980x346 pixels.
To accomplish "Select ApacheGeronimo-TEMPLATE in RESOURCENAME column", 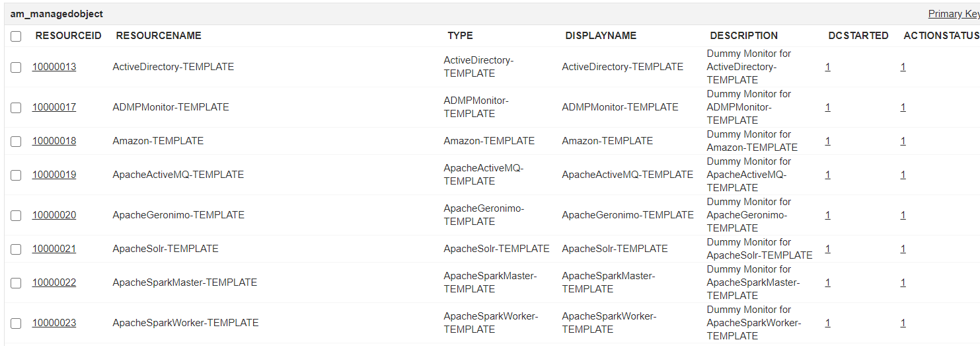I will 178,215.
